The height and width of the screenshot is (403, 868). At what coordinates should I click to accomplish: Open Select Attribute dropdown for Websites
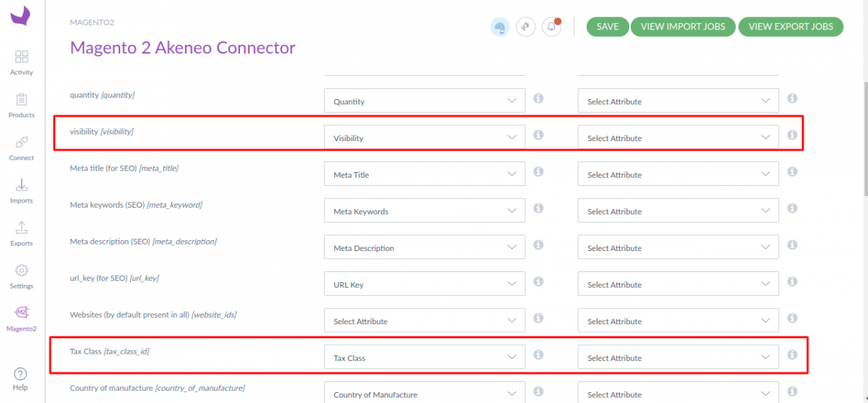pyautogui.click(x=425, y=321)
